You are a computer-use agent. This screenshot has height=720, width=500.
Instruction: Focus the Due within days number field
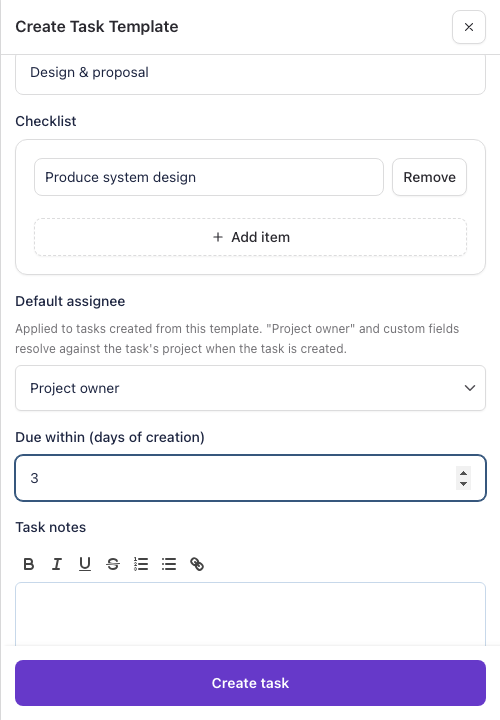click(250, 478)
